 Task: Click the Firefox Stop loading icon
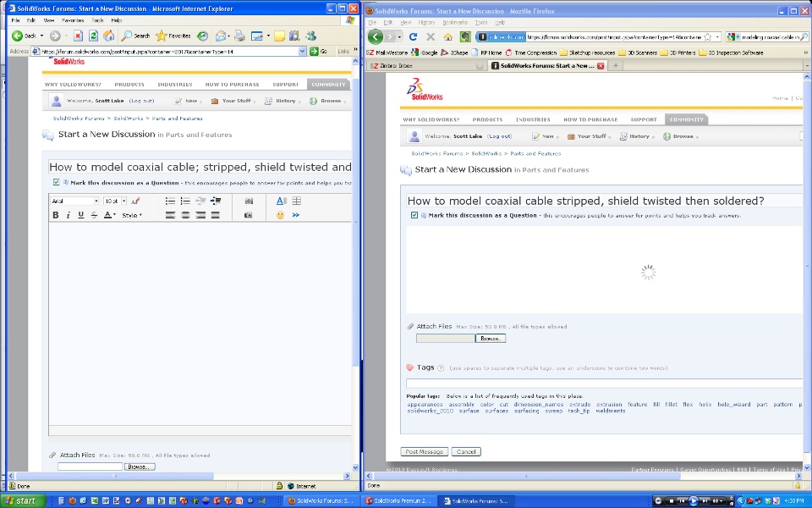pos(431,36)
